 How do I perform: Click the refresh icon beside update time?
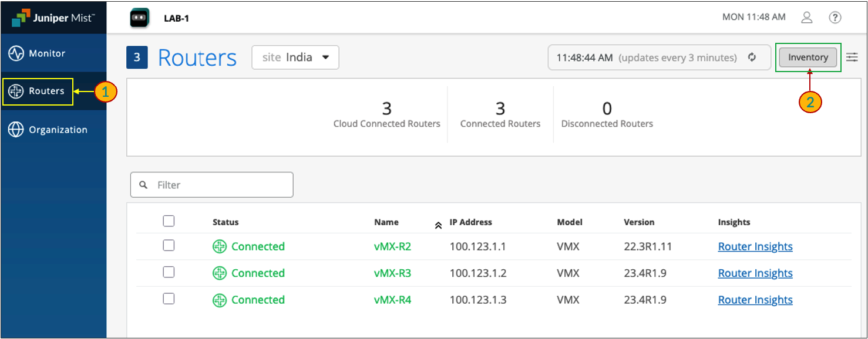click(752, 57)
